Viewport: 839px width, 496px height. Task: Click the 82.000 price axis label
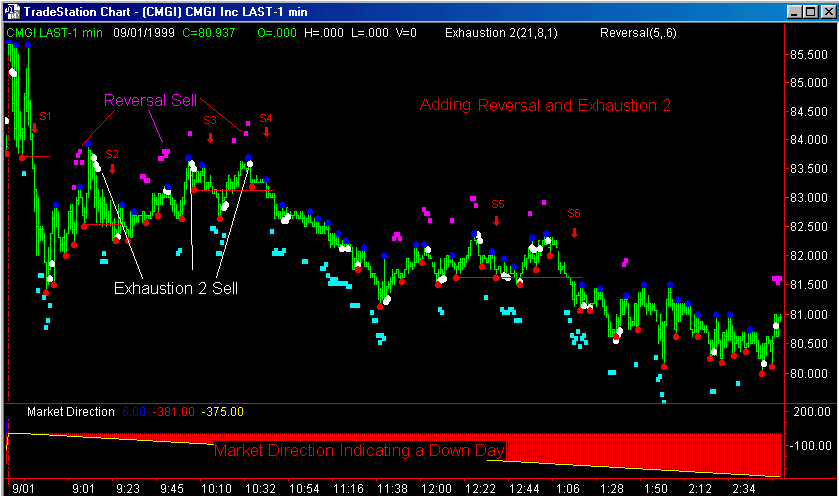click(809, 256)
